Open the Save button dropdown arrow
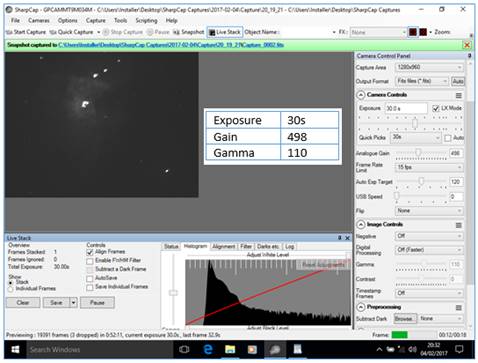Image resolution: width=478 pixels, height=363 pixels. tap(73, 303)
